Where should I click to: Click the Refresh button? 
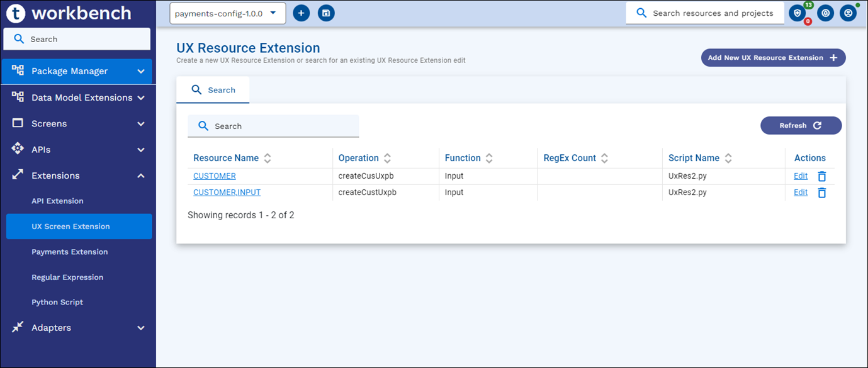coord(801,125)
